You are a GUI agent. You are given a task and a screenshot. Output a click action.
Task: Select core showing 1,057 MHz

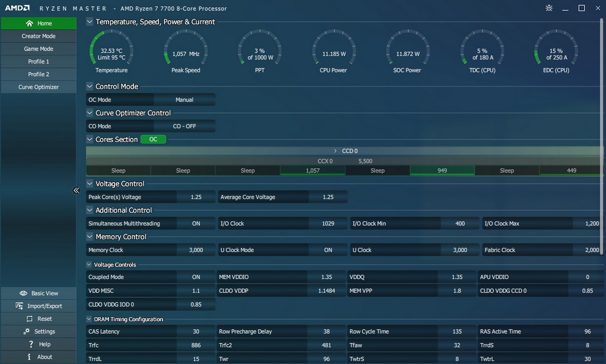312,170
